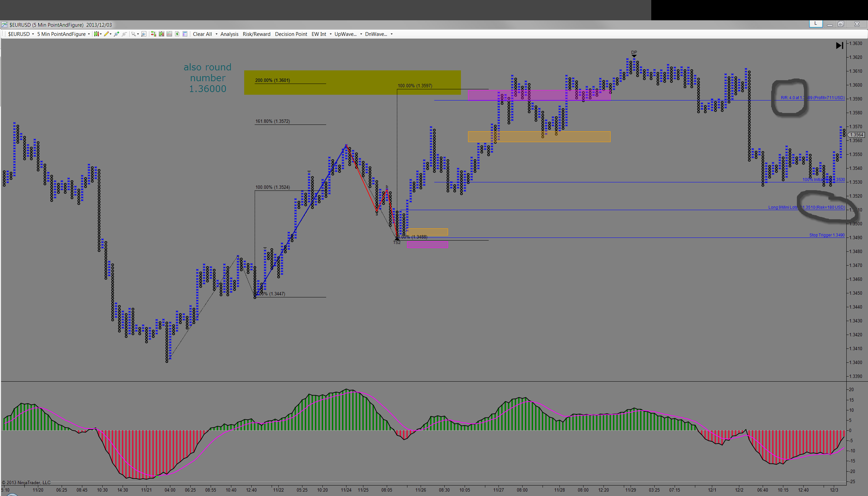Open the data box magnifier icon

[144, 34]
